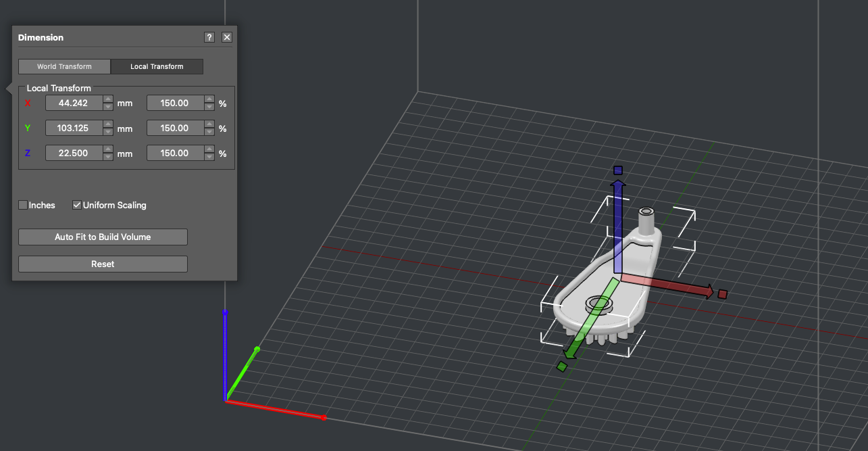
Task: Decrease the X mm value with down arrow
Action: click(x=108, y=107)
